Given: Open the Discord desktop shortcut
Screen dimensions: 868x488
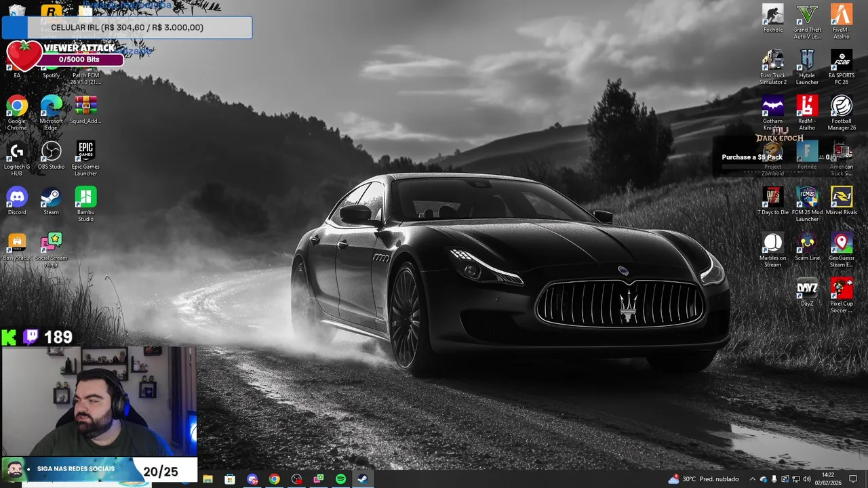Looking at the screenshot, I should point(17,201).
